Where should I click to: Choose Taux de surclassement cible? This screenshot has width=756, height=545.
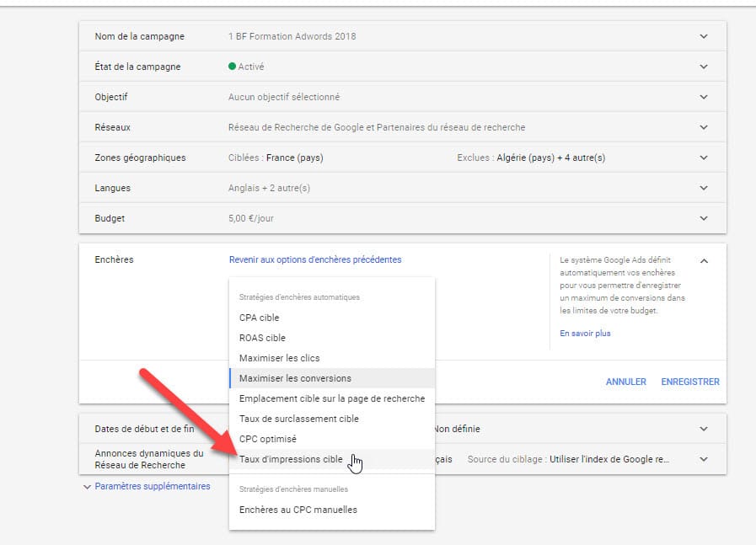click(332, 419)
